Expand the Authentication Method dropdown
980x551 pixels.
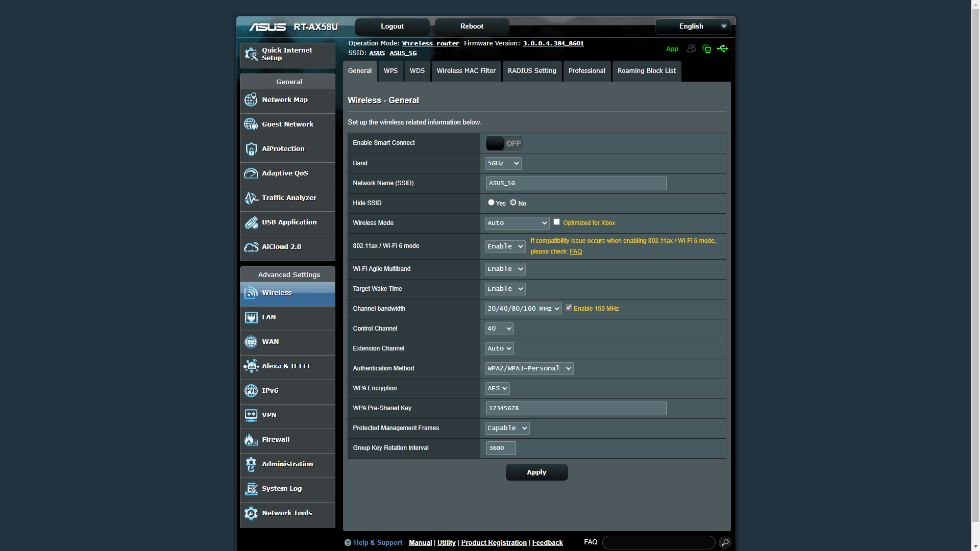(x=529, y=368)
